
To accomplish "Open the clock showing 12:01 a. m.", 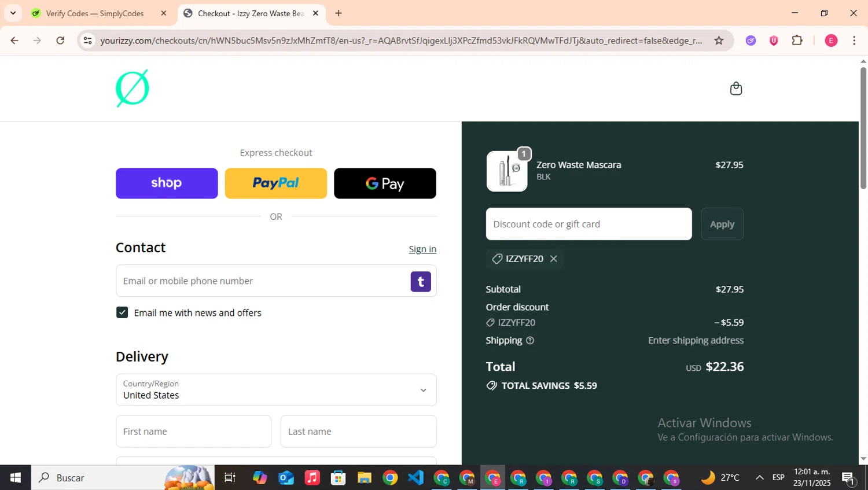I will pyautogui.click(x=812, y=478).
